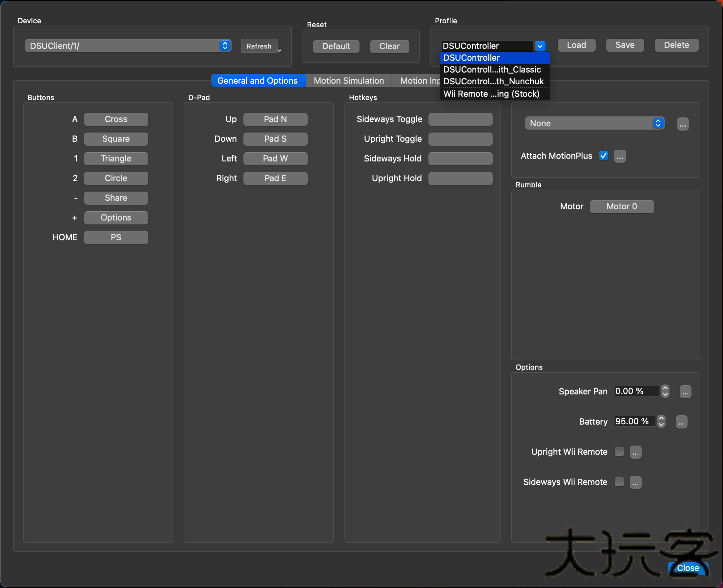Enable the Sideways Wii Remote checkbox
The image size is (723, 588).
(619, 482)
